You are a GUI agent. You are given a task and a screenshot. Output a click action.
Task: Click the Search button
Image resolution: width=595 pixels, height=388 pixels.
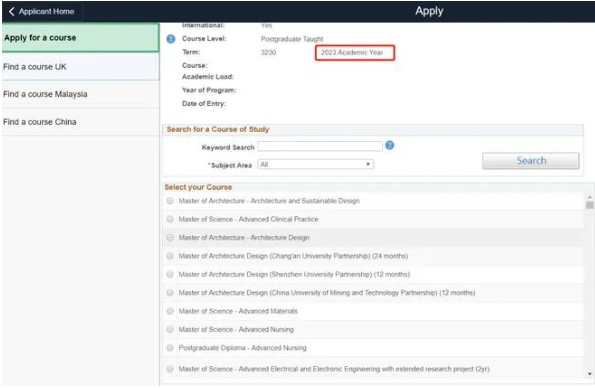530,161
